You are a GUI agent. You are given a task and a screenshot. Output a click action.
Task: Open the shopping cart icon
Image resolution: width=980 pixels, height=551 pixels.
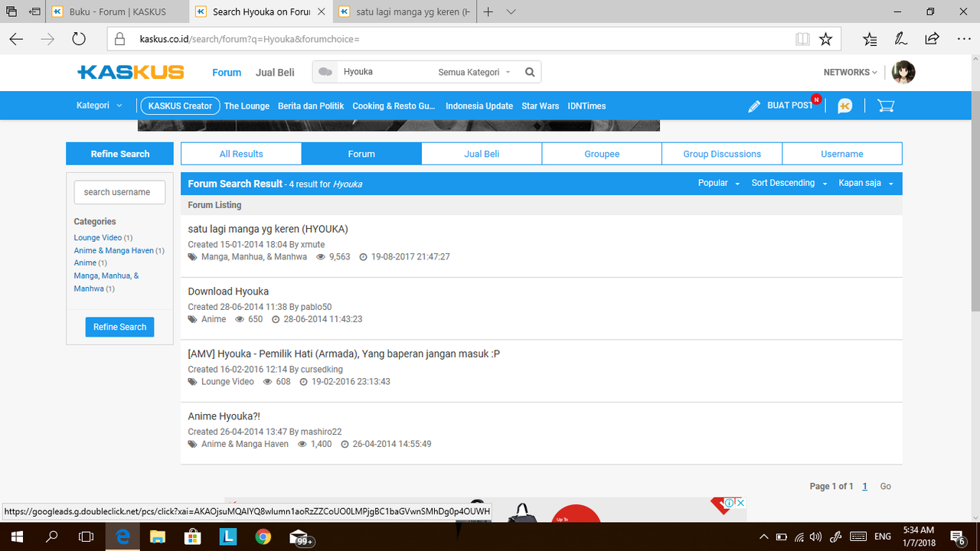[886, 106]
